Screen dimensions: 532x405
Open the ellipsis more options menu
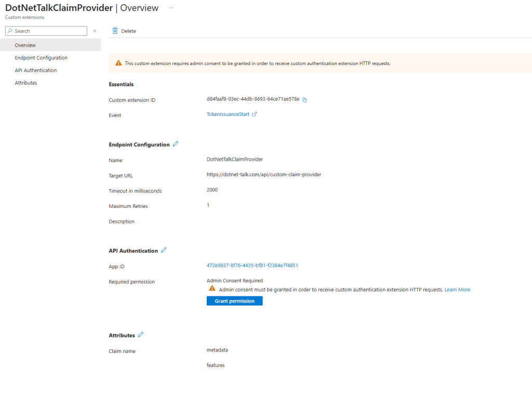point(171,8)
